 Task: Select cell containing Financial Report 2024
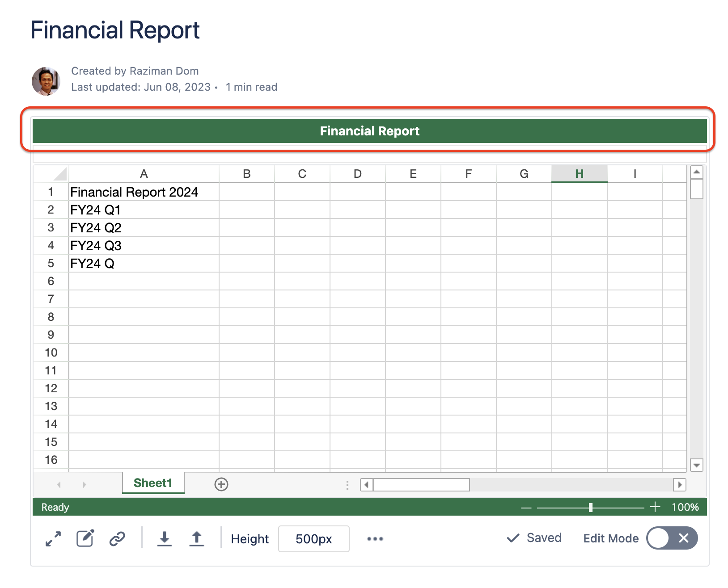coord(143,192)
